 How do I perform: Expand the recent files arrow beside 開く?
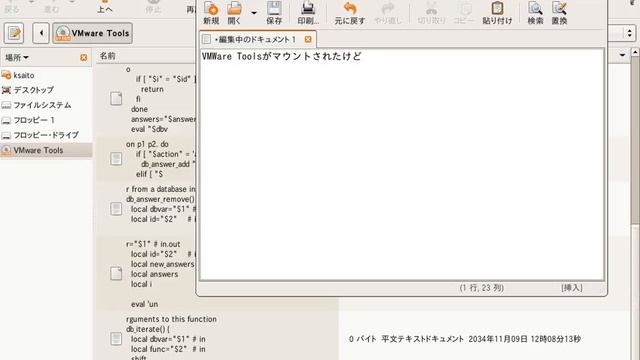[x=254, y=13]
